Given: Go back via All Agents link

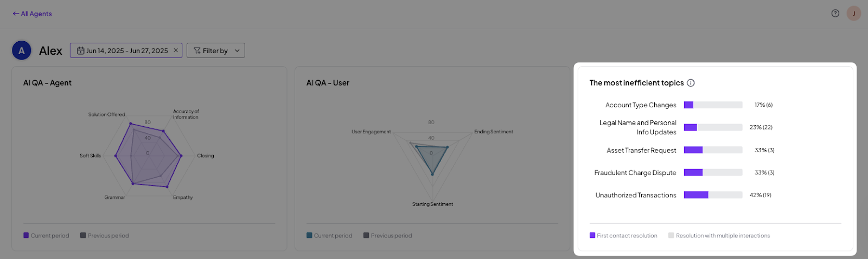Looking at the screenshot, I should (x=32, y=14).
